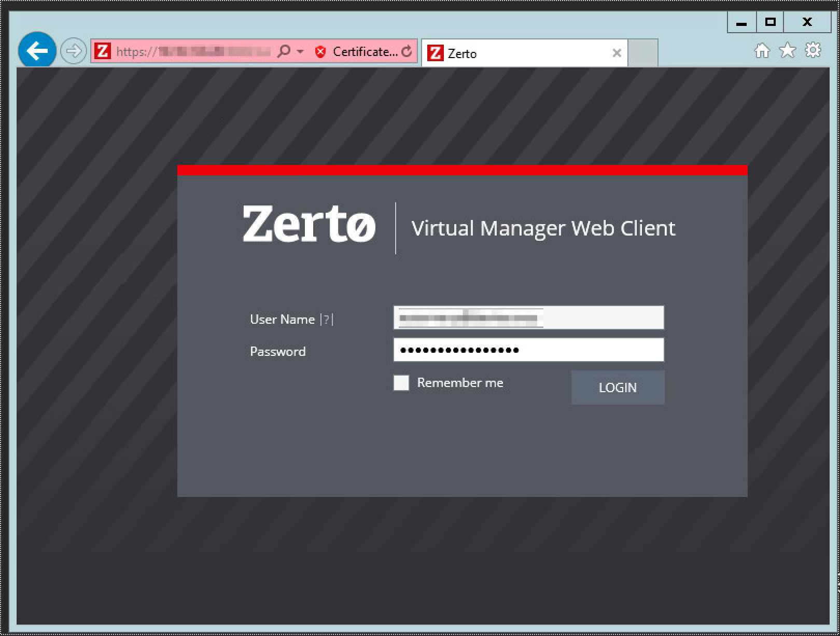Enable the Remember me checkbox

tap(401, 383)
